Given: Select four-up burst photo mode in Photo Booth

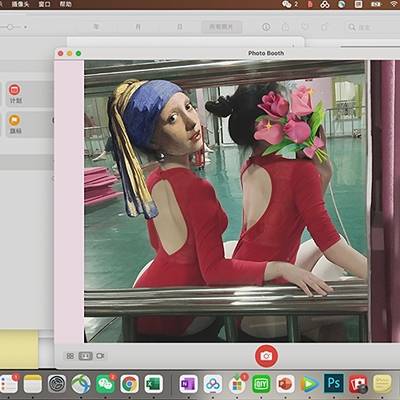Looking at the screenshot, I should click(70, 356).
